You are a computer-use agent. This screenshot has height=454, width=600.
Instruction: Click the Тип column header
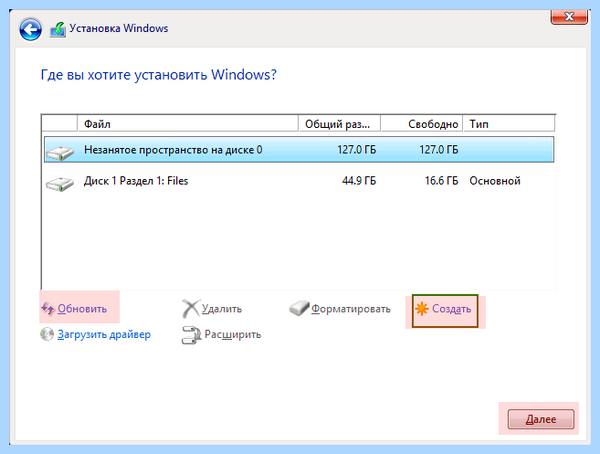[509, 124]
